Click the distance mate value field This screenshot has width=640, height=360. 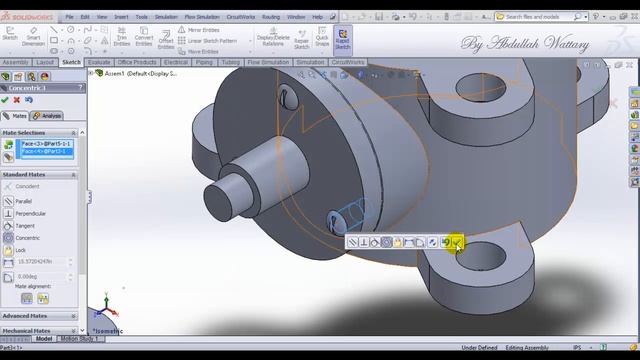pyautogui.click(x=42, y=261)
